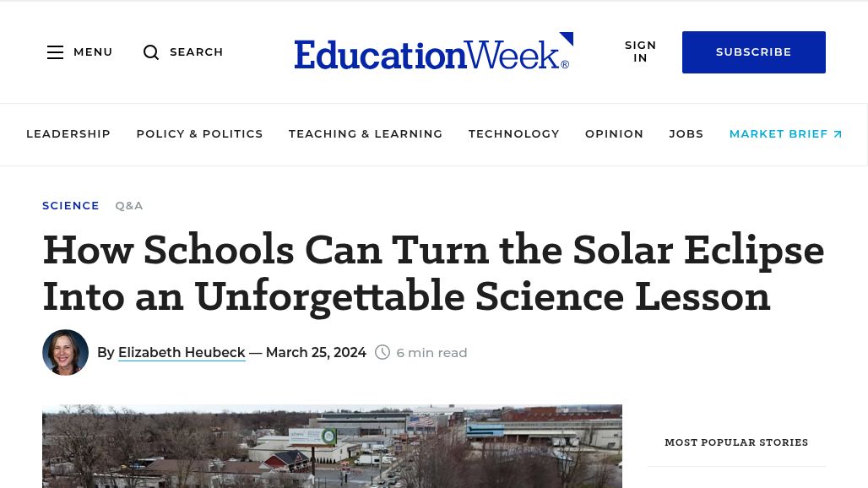Screen dimensions: 868x488
Task: Click the Science category tag
Action: [71, 205]
